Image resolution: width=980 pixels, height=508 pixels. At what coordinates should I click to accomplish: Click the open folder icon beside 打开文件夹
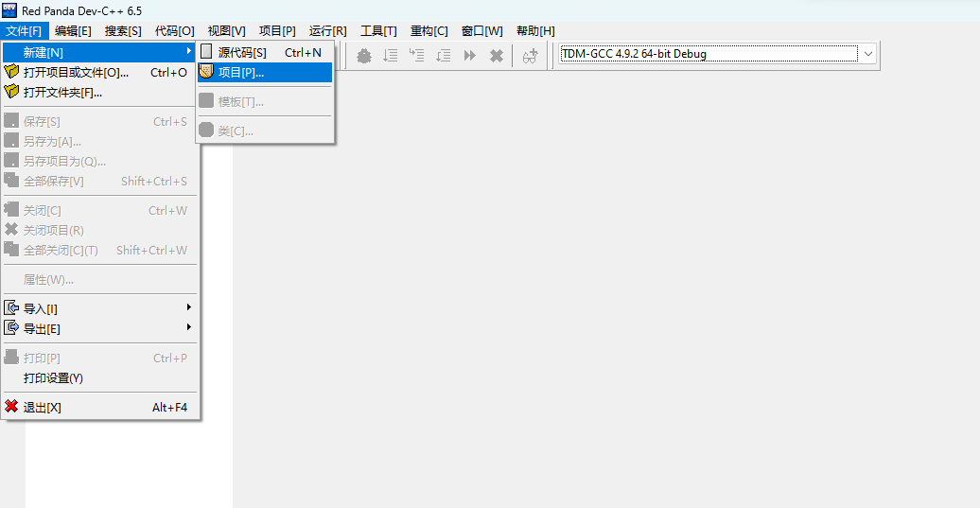(11, 92)
